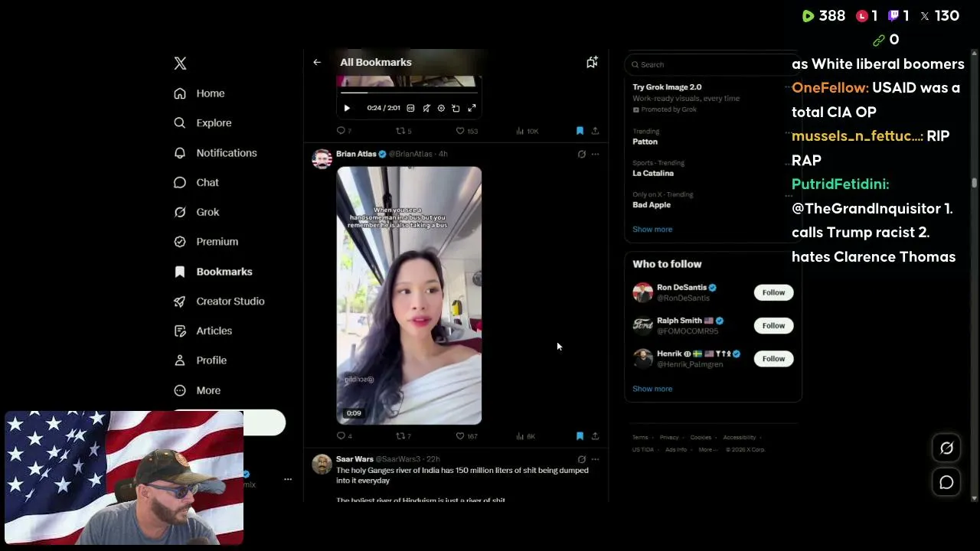Open Grok from the sidebar
Viewport: 980px width, 551px height.
click(197, 212)
